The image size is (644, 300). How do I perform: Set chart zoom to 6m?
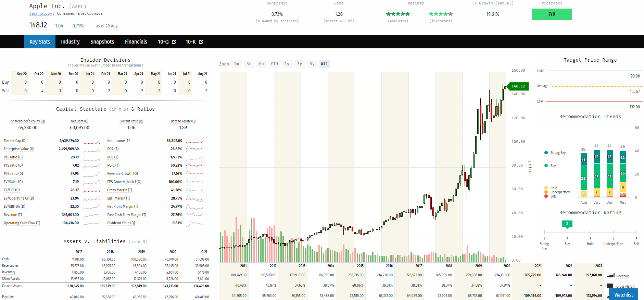[262, 64]
